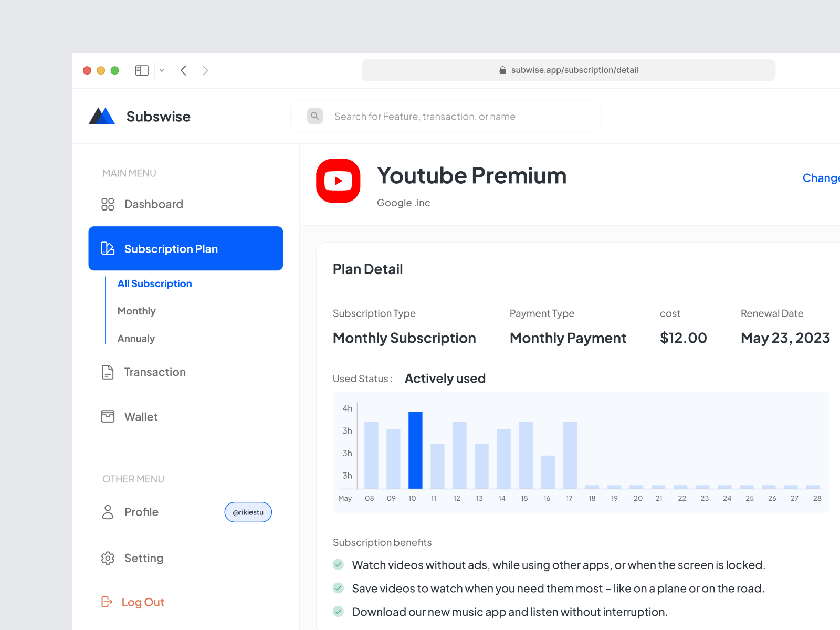Click the search magnifier icon
840x630 pixels.
pyautogui.click(x=315, y=116)
